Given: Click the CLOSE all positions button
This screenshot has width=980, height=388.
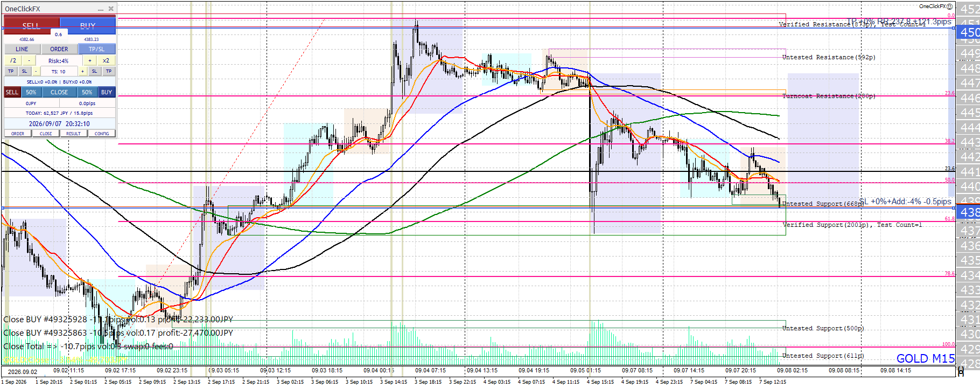Looking at the screenshot, I should click(x=59, y=92).
